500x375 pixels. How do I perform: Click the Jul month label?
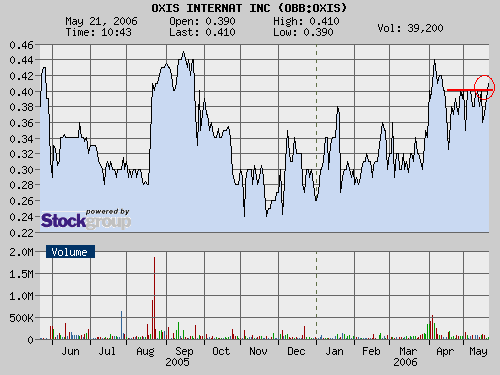click(107, 351)
